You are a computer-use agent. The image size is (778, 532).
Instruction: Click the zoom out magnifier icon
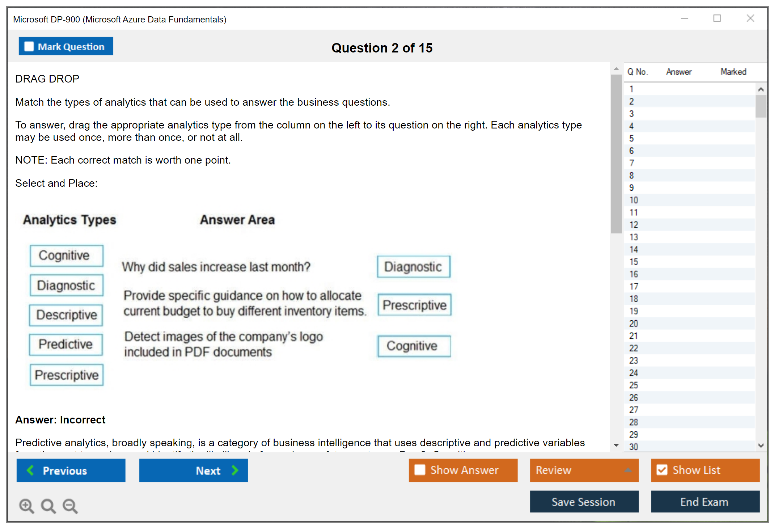(x=70, y=506)
